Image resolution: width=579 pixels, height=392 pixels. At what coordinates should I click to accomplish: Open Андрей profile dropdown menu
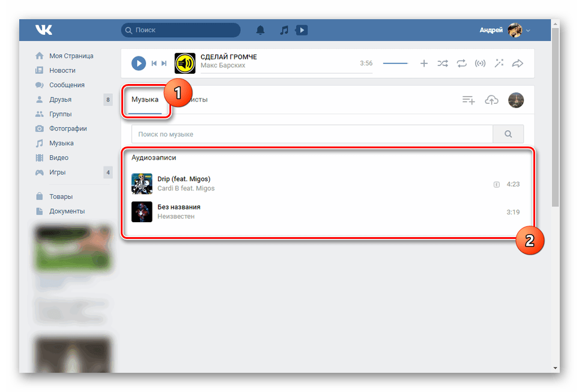pos(528,30)
